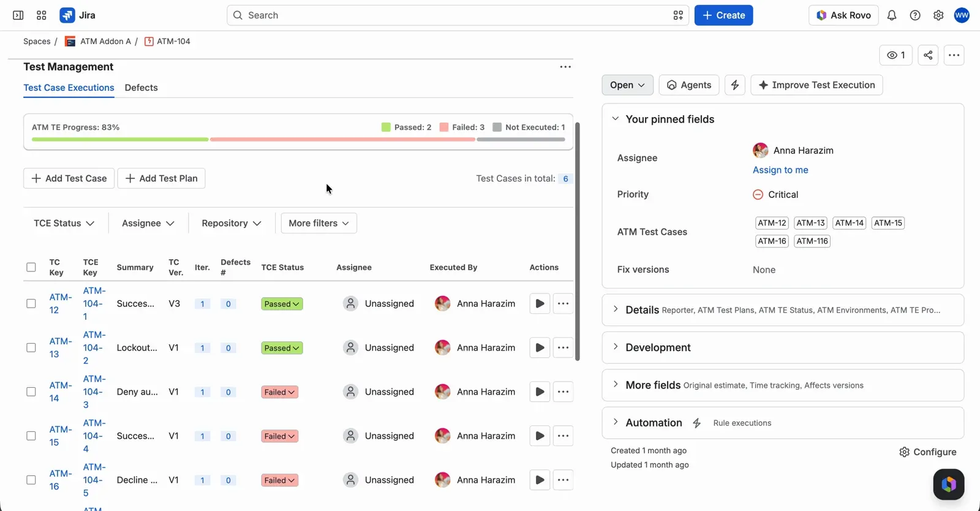The image size is (980, 511).
Task: Open the watchers eye icon
Action: point(895,55)
